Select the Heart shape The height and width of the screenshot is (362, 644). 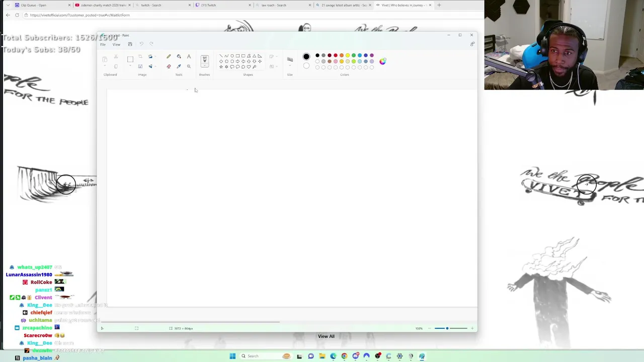click(249, 67)
